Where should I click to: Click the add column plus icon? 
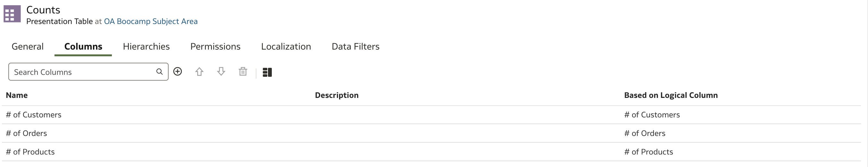[178, 72]
